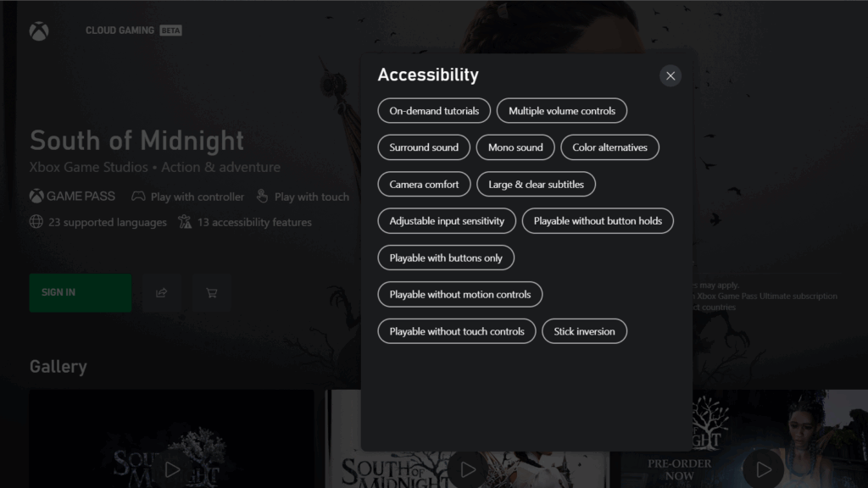868x488 pixels.
Task: Click the share icon button
Action: click(x=162, y=292)
